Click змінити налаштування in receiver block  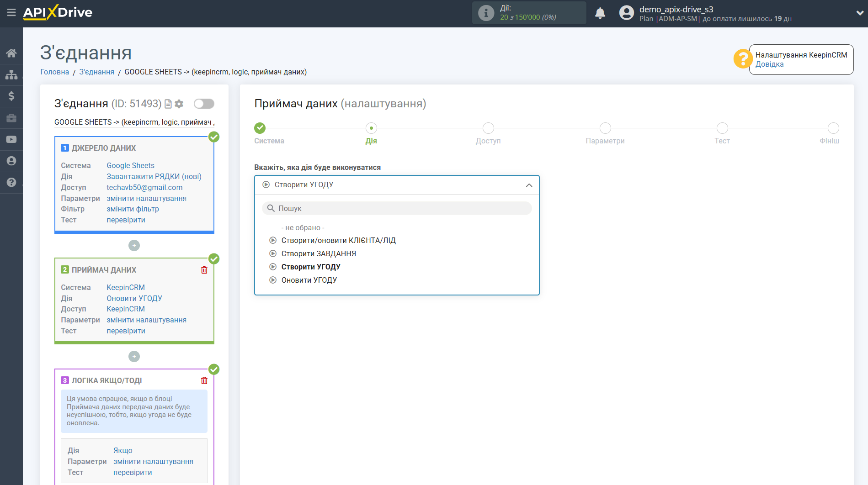point(146,320)
